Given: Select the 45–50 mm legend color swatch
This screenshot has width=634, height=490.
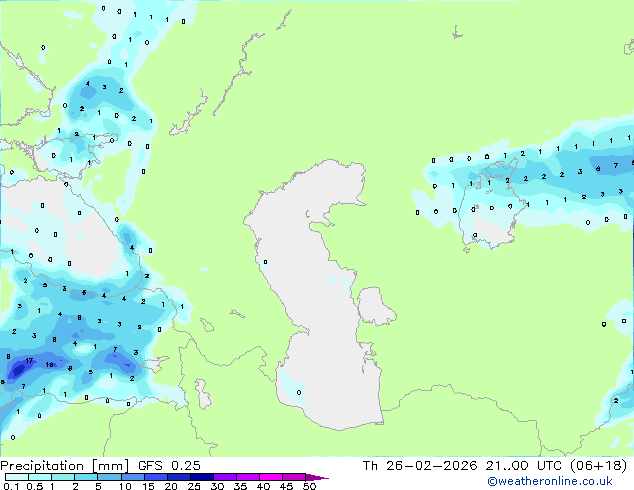Looking at the screenshot, I should pos(294,477).
